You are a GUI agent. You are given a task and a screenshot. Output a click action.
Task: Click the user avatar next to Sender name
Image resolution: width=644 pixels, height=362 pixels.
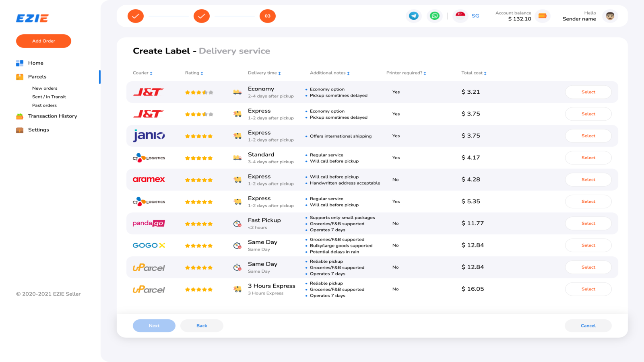coord(610,16)
